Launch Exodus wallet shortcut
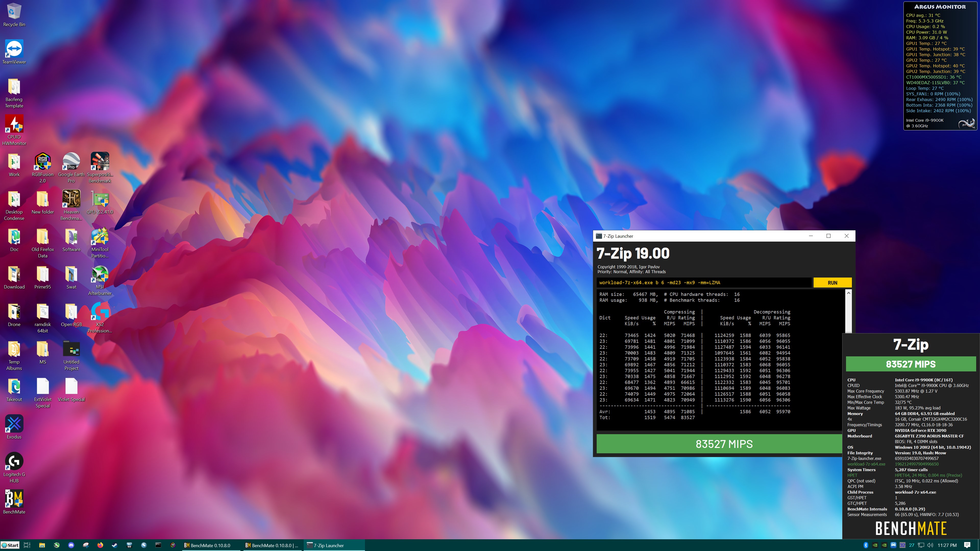This screenshot has height=551, width=980. pos(14,427)
